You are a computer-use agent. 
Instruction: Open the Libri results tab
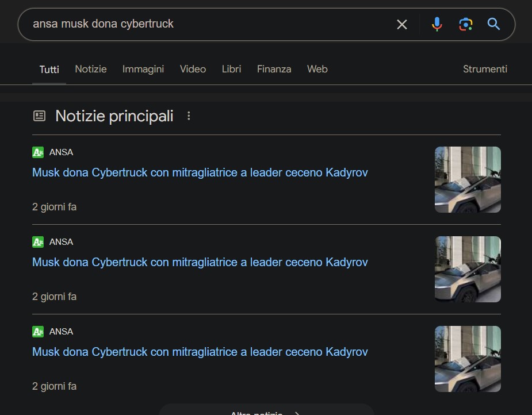[x=231, y=69]
